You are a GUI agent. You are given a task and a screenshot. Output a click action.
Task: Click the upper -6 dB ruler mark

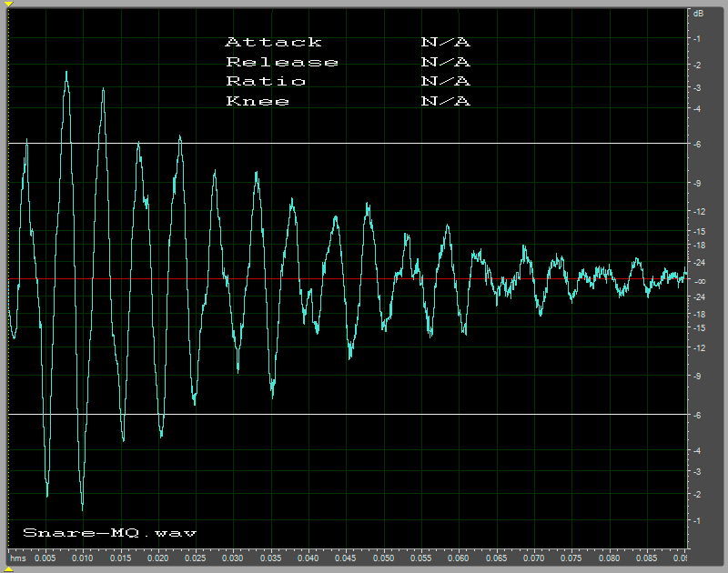[698, 144]
